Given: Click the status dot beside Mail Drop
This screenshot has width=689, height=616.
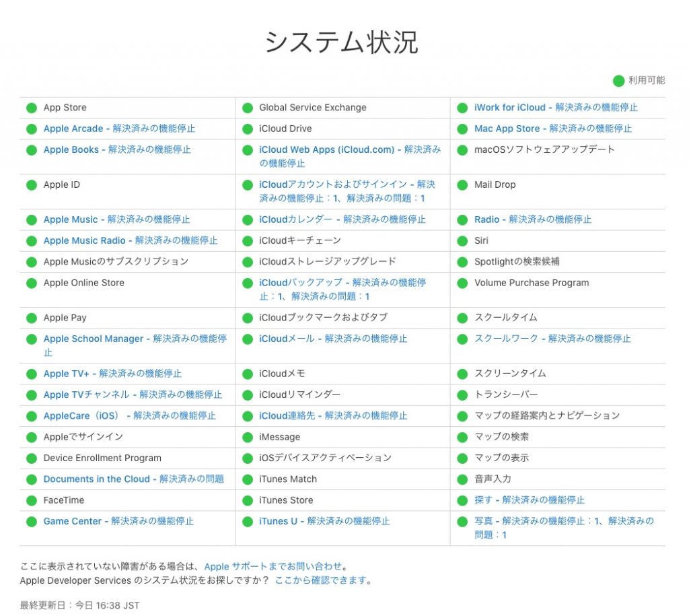Looking at the screenshot, I should [x=462, y=185].
